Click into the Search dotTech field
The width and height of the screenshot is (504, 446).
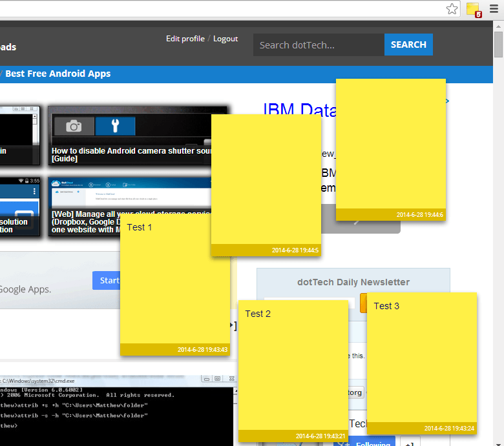[318, 45]
